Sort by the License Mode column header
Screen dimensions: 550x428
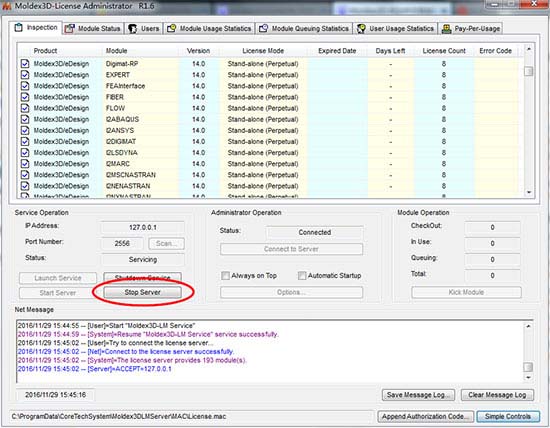[263, 51]
